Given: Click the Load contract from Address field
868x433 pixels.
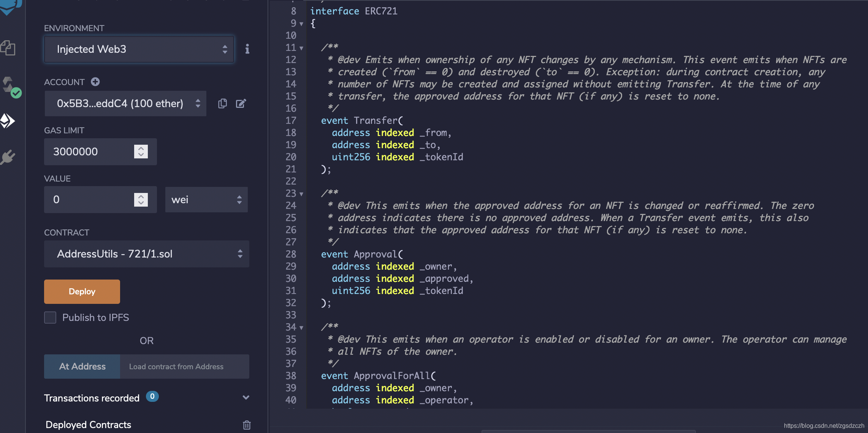Looking at the screenshot, I should pos(184,367).
